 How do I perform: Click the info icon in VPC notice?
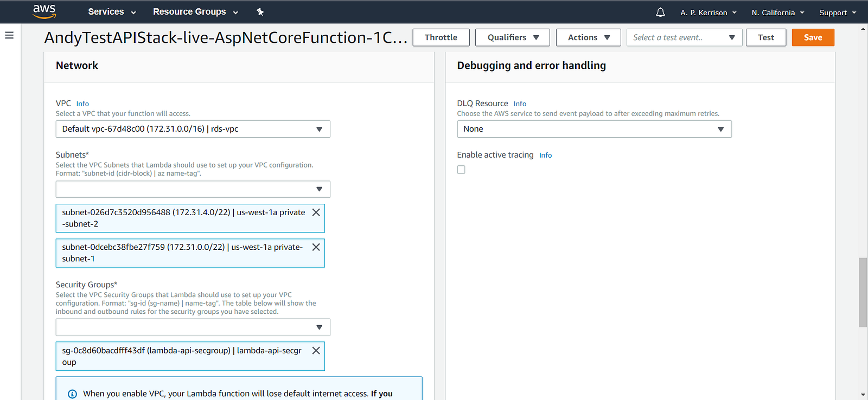coord(72,394)
